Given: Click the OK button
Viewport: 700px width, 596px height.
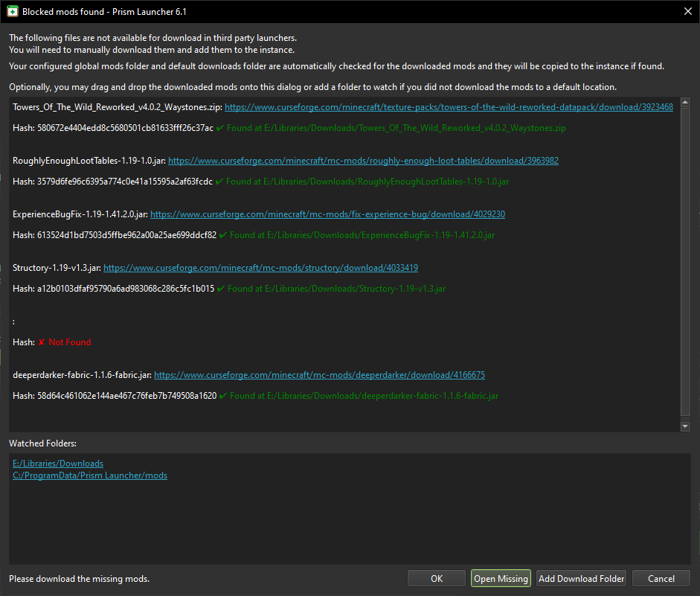Looking at the screenshot, I should click(437, 579).
